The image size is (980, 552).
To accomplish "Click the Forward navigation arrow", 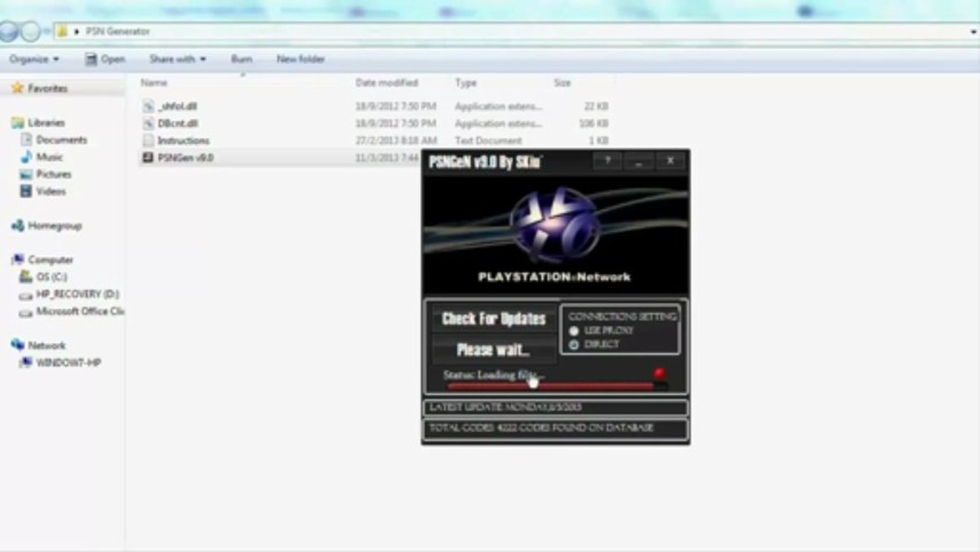I will tap(31, 31).
